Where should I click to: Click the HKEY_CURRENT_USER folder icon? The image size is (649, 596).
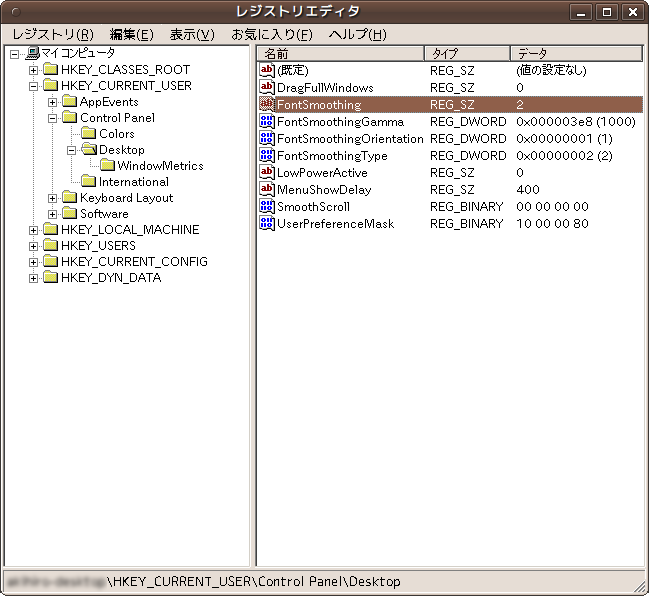click(51, 85)
